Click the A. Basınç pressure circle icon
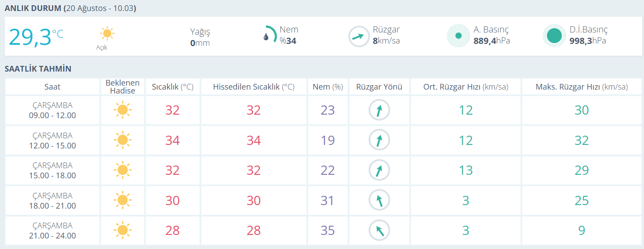The image size is (644, 249). (458, 36)
